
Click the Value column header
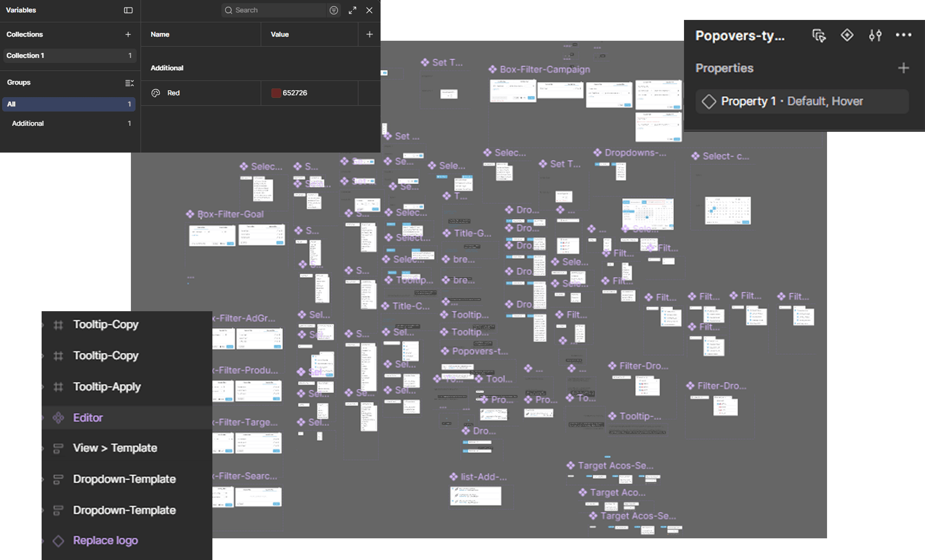pyautogui.click(x=280, y=34)
